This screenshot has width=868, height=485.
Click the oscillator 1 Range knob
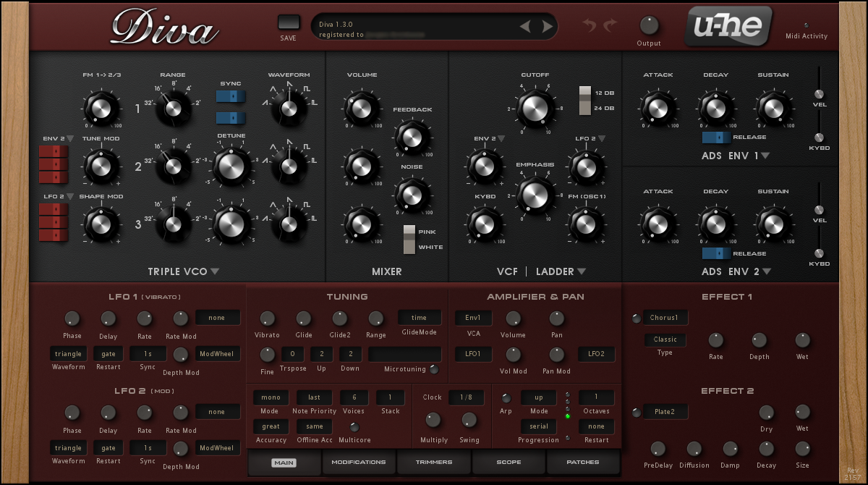(173, 109)
